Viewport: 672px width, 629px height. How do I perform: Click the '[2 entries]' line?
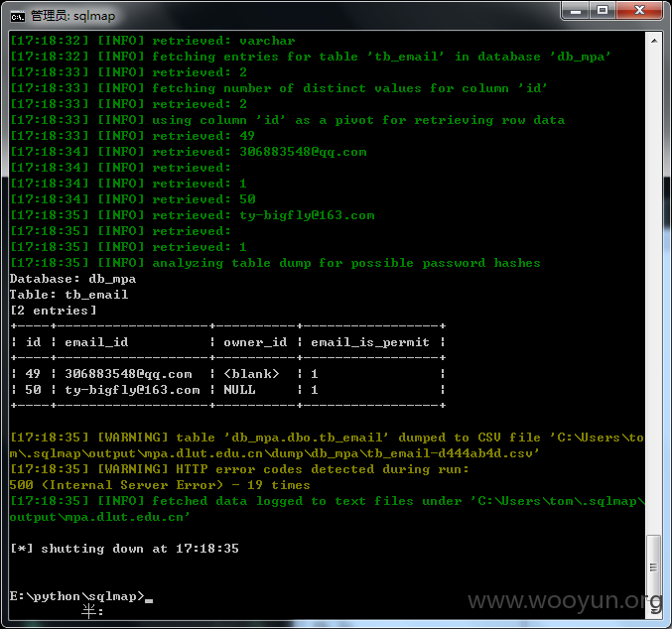tap(54, 311)
